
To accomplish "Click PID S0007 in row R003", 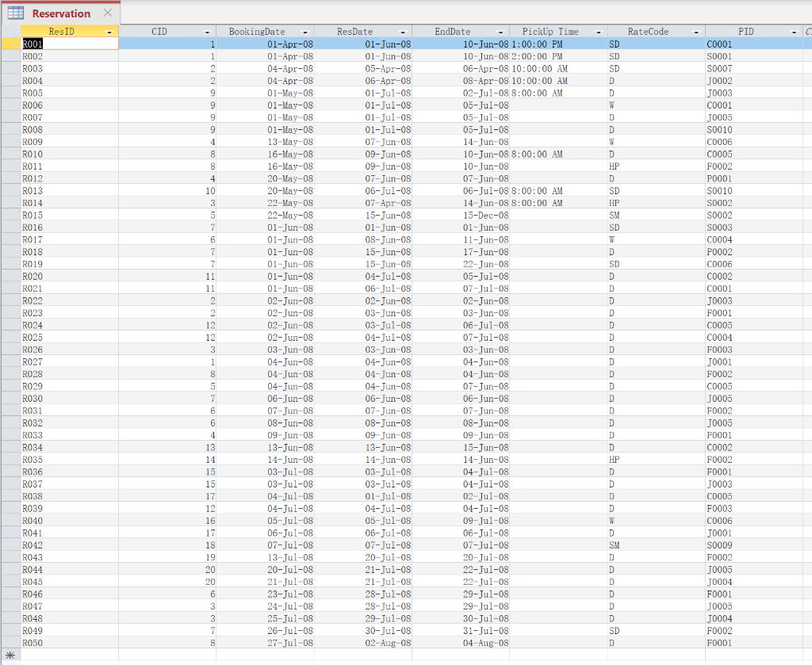I will point(755,69).
